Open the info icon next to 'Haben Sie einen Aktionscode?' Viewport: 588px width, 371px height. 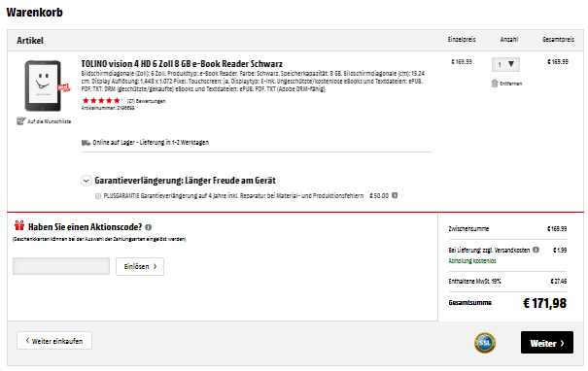(149, 227)
